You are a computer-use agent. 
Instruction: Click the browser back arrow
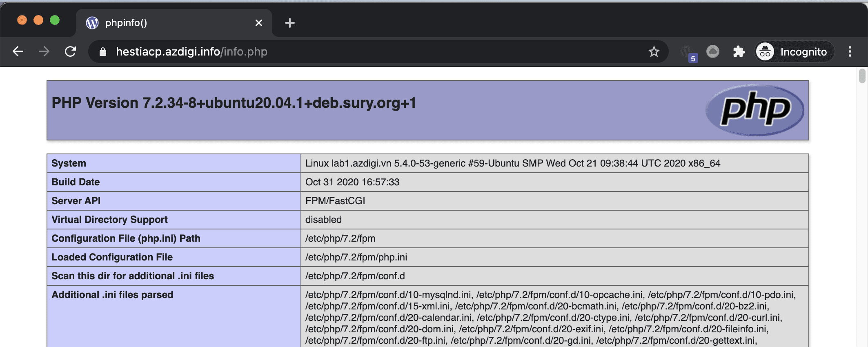(x=18, y=51)
